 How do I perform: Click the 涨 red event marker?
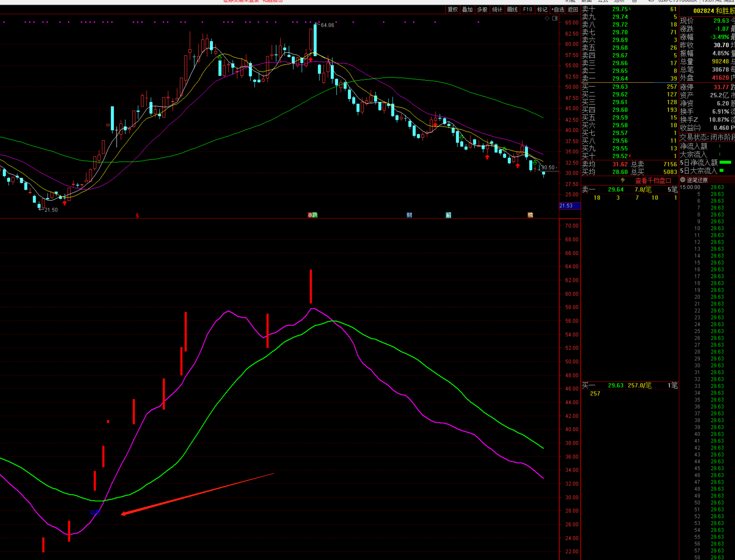coord(310,215)
